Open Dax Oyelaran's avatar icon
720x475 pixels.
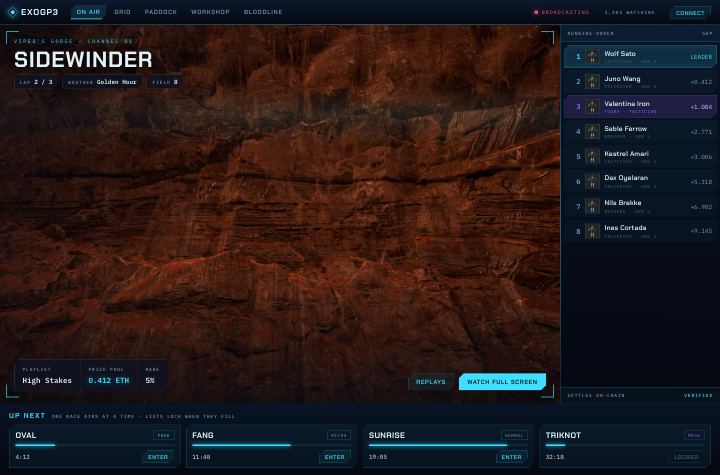tap(592, 181)
